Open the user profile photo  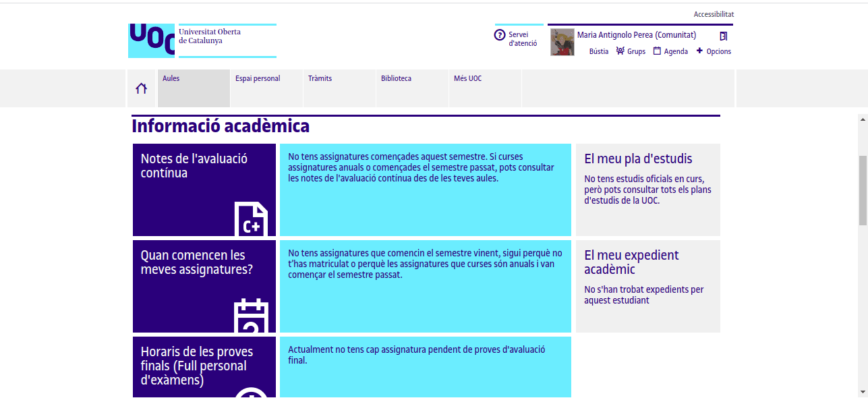pos(562,42)
